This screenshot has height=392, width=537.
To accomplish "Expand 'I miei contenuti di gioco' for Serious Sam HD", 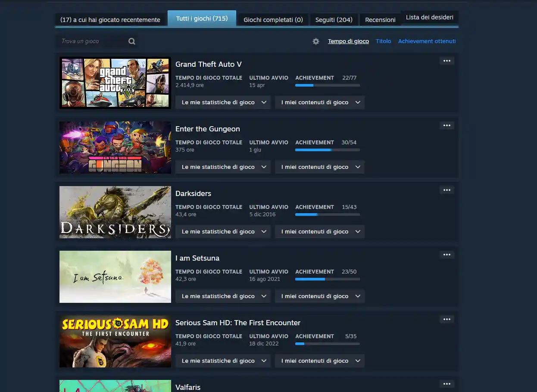I will coord(320,361).
